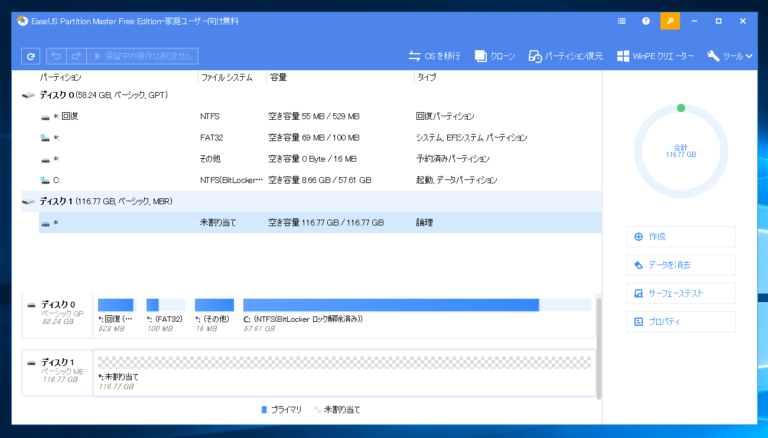Click the タイプ column header
Viewport: 768px width, 438px height.
coord(426,77)
